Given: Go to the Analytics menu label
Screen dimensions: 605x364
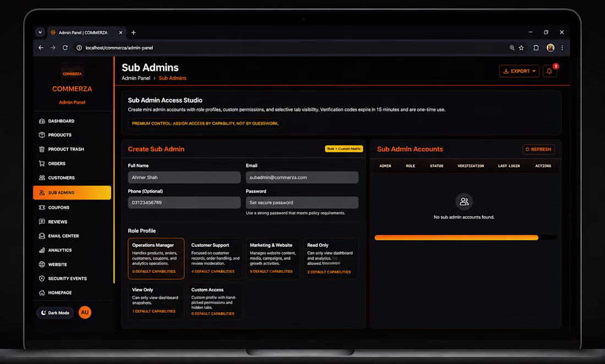Looking at the screenshot, I should click(x=60, y=250).
